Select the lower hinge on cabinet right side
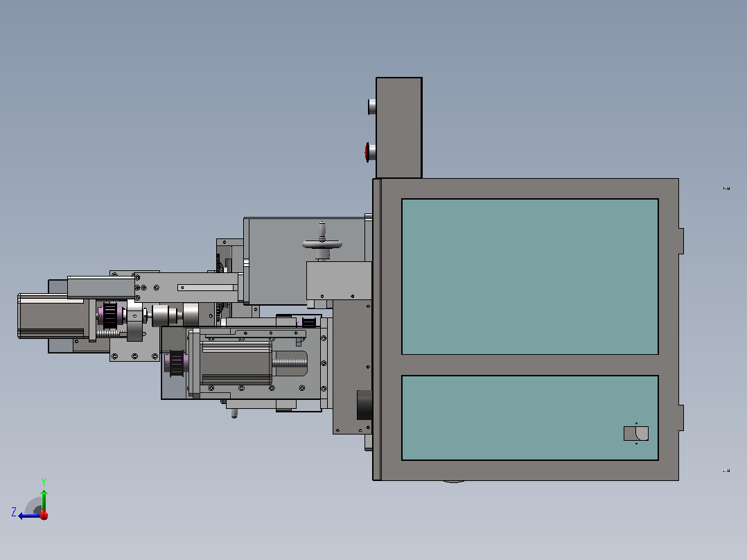The height and width of the screenshot is (560, 747). pos(681,418)
